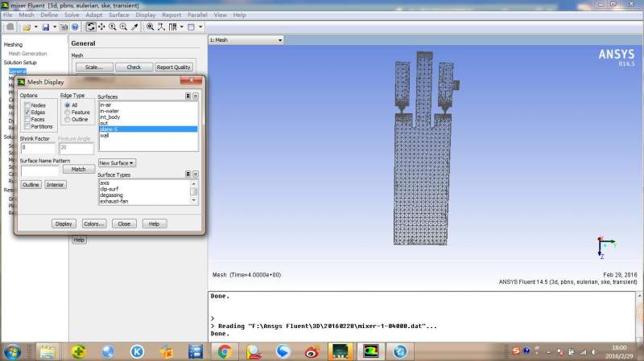Open the Weibo icon in the taskbar
This screenshot has height=361, width=644.
click(312, 351)
